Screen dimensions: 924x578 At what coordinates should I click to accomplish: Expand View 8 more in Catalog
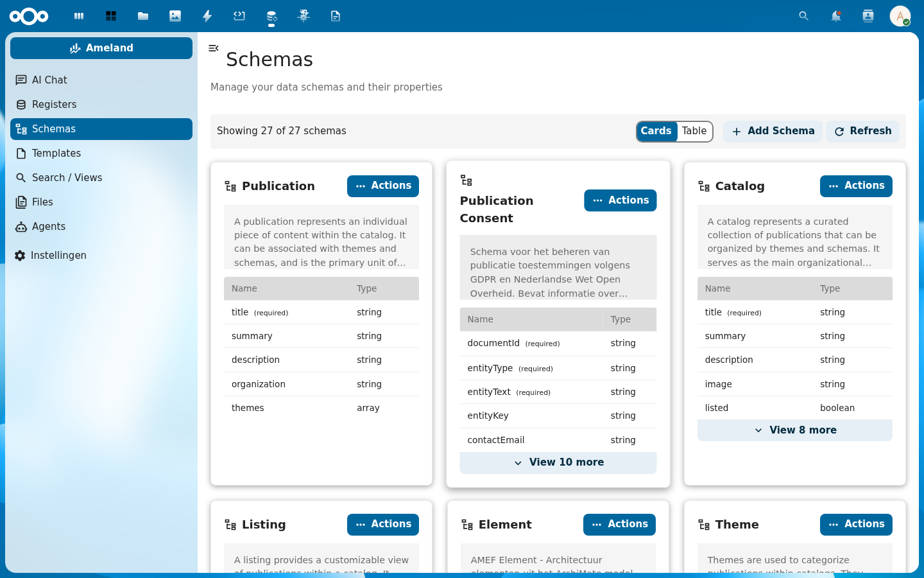[794, 430]
